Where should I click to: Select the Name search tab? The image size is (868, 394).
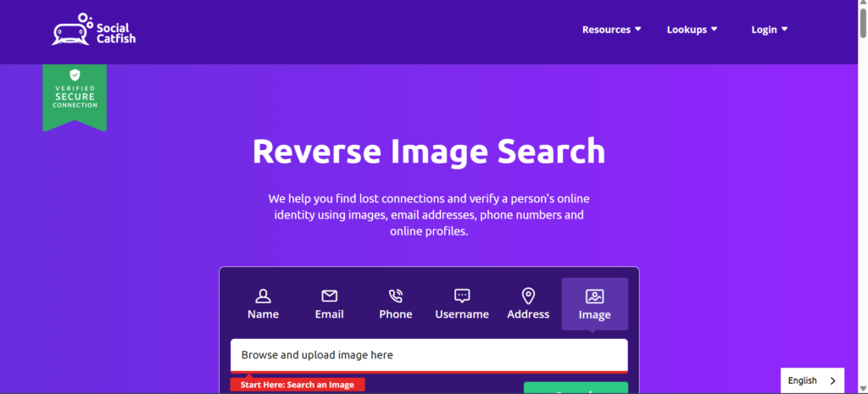[263, 304]
